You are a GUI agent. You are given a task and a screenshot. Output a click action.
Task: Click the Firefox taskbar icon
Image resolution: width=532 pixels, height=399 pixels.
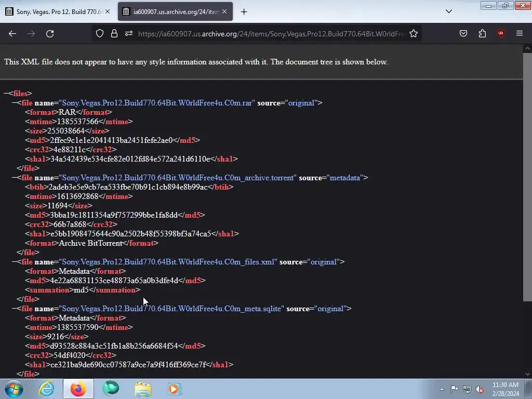coord(78,389)
